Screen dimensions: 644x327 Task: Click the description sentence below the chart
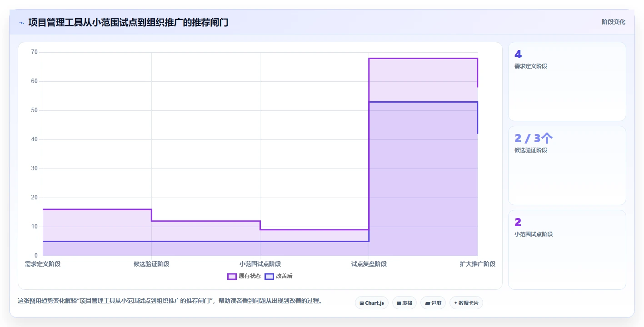pos(170,301)
